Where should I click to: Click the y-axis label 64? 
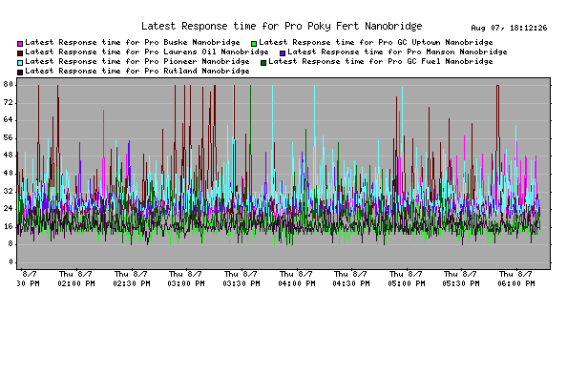(x=9, y=120)
